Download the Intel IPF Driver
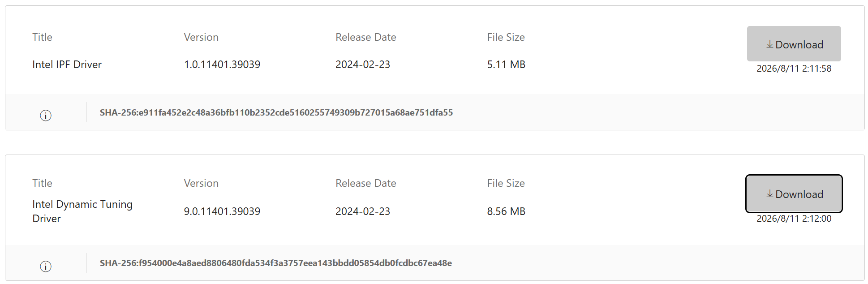 point(794,43)
